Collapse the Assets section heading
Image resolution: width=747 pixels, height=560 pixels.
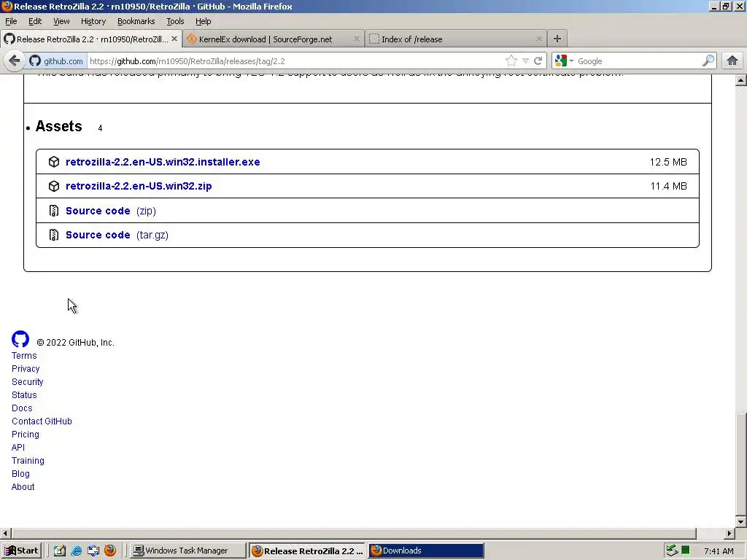[58, 126]
